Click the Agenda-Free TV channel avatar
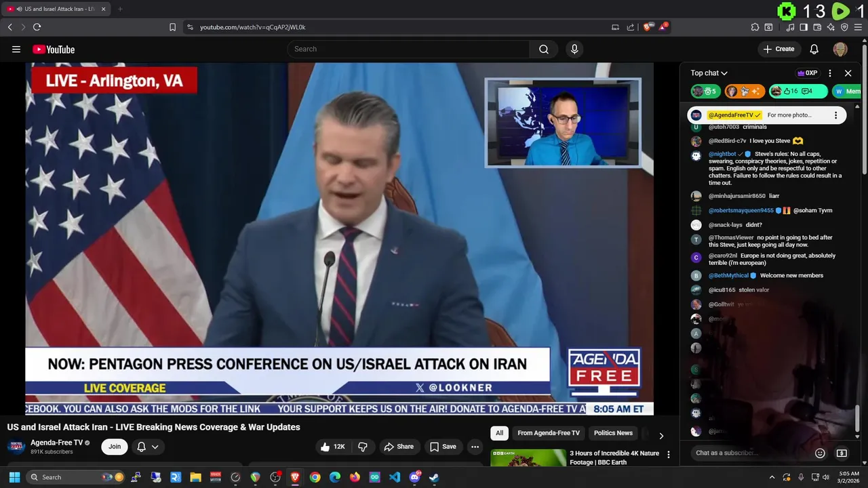 pos(17,447)
